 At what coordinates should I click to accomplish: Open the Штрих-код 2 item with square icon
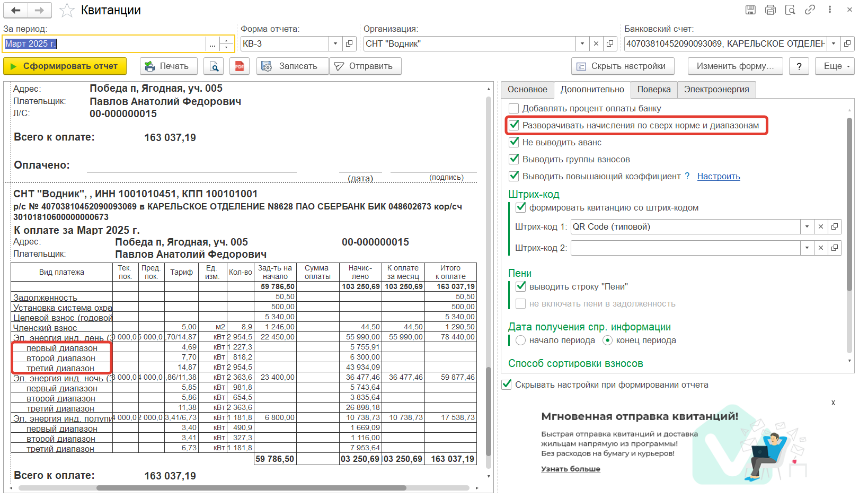click(835, 248)
